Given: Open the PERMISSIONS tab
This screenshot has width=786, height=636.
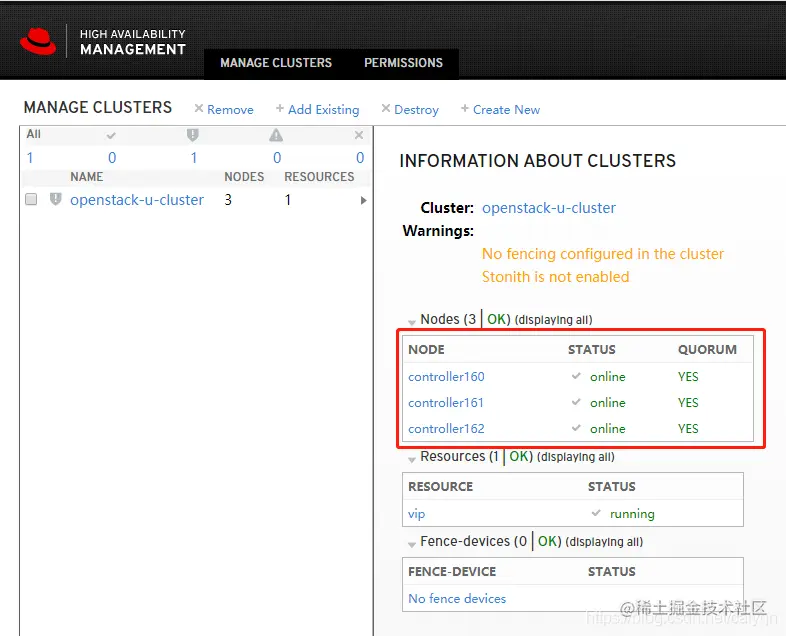Looking at the screenshot, I should coord(403,63).
